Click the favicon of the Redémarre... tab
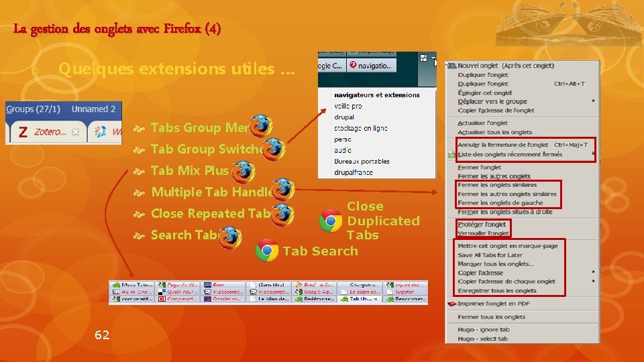 click(x=299, y=299)
